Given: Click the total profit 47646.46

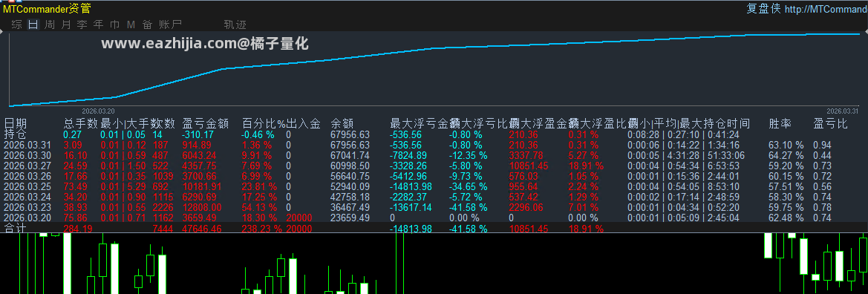Looking at the screenshot, I should [202, 228].
